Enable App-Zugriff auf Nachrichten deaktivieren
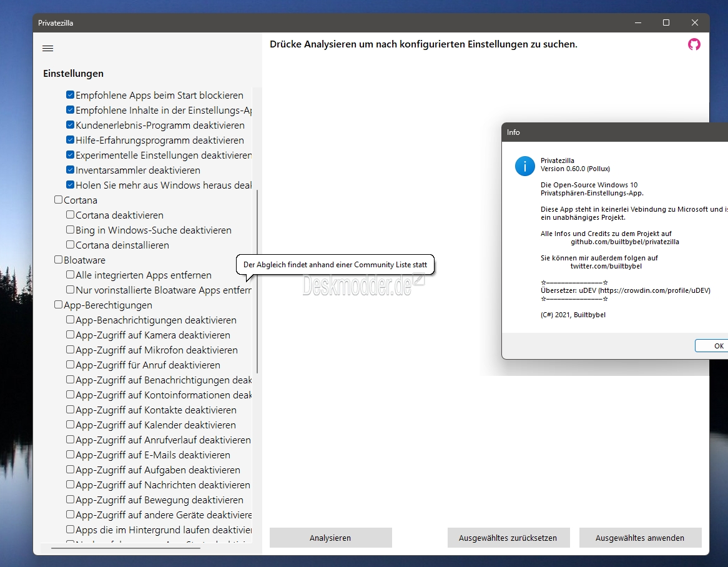This screenshot has width=728, height=567. pos(70,485)
